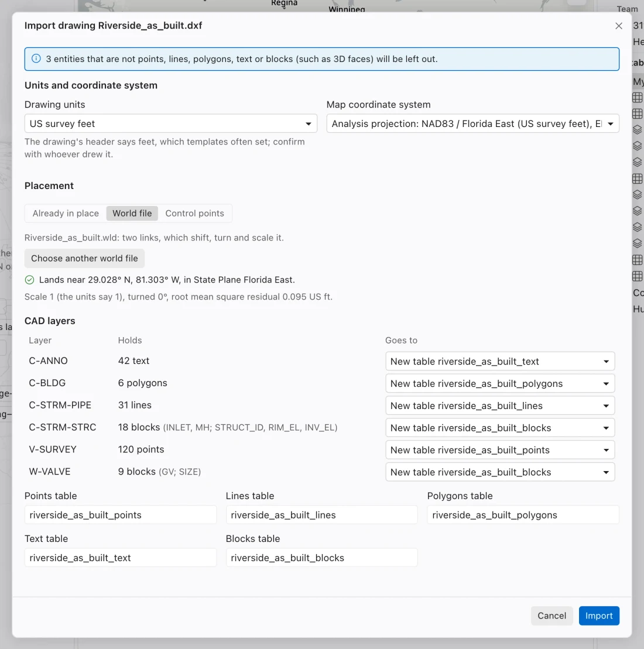Screen dimensions: 644x649
Task: Click the C-BLDG layer name
Action: 47,383
